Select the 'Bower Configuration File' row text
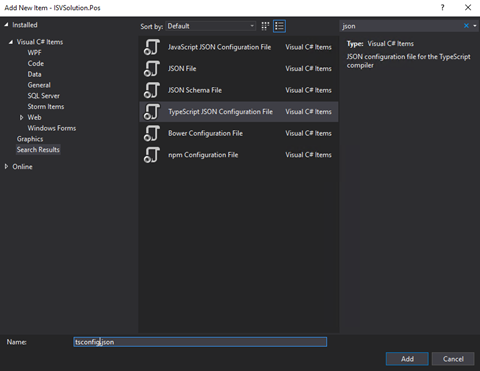This screenshot has height=371, width=480. pos(205,133)
